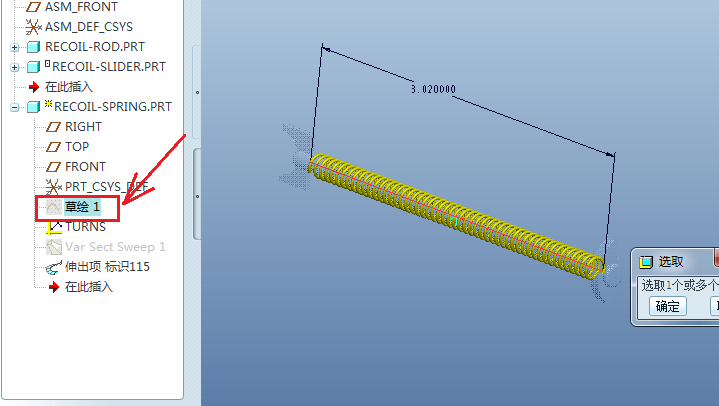The image size is (719, 406).
Task: Click the assembly-level 在此插入 red arrow icon
Action: click(x=33, y=87)
